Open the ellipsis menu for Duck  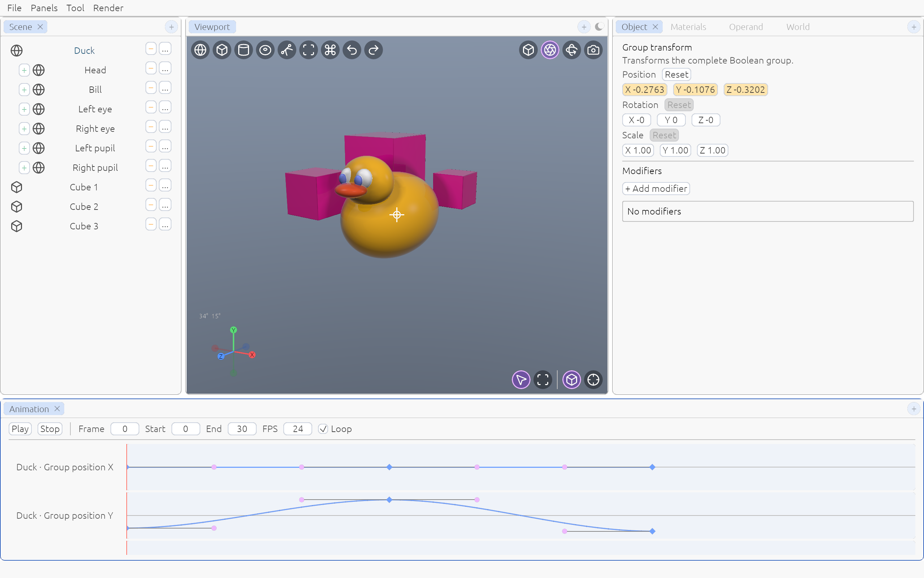point(165,49)
